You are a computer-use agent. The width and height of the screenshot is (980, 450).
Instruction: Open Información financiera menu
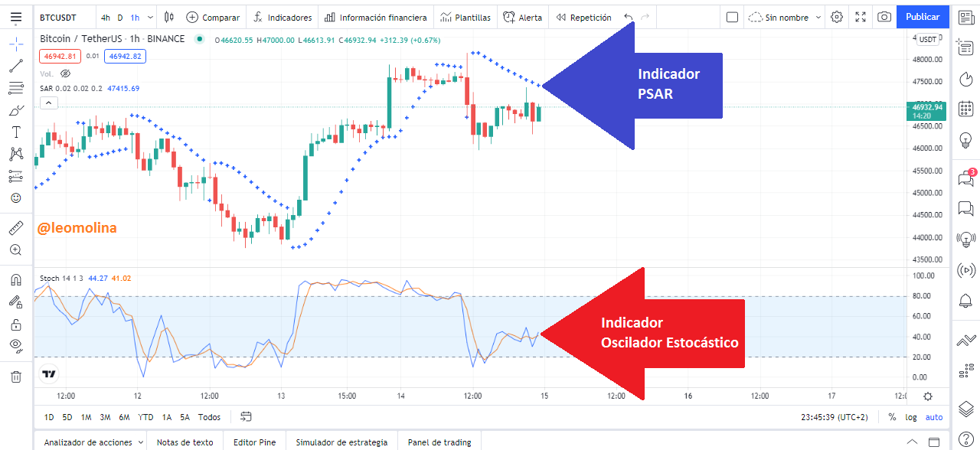pos(376,17)
